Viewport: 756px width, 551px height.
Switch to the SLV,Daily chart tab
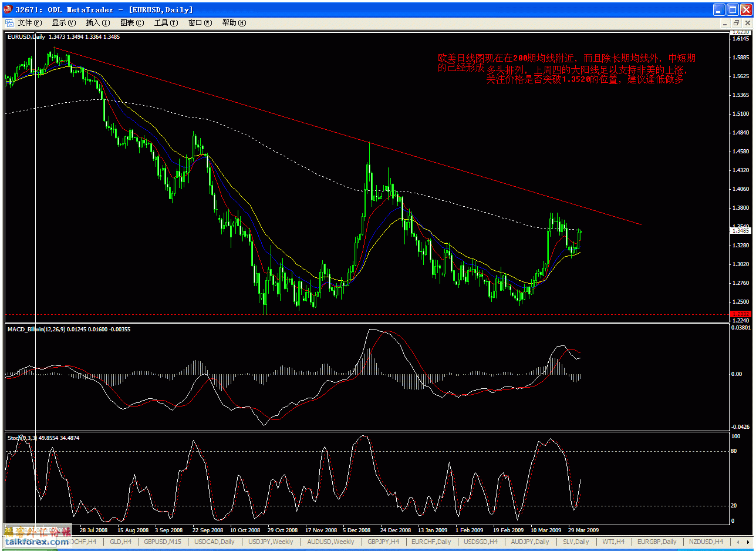coord(575,542)
